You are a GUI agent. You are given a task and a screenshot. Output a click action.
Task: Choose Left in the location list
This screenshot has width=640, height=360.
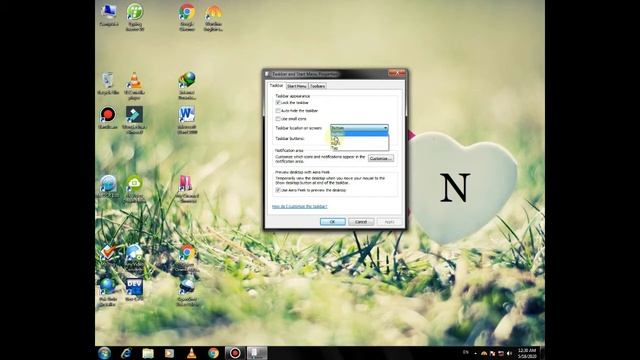pyautogui.click(x=359, y=138)
